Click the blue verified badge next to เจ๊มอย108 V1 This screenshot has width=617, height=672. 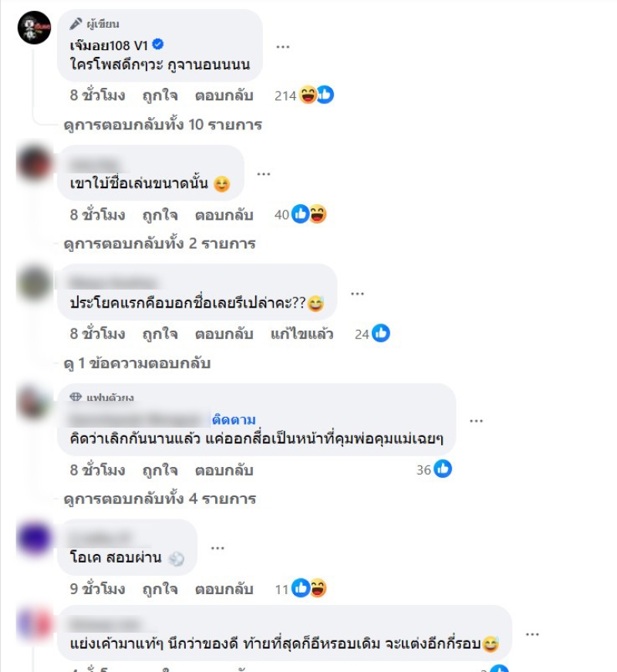(158, 44)
